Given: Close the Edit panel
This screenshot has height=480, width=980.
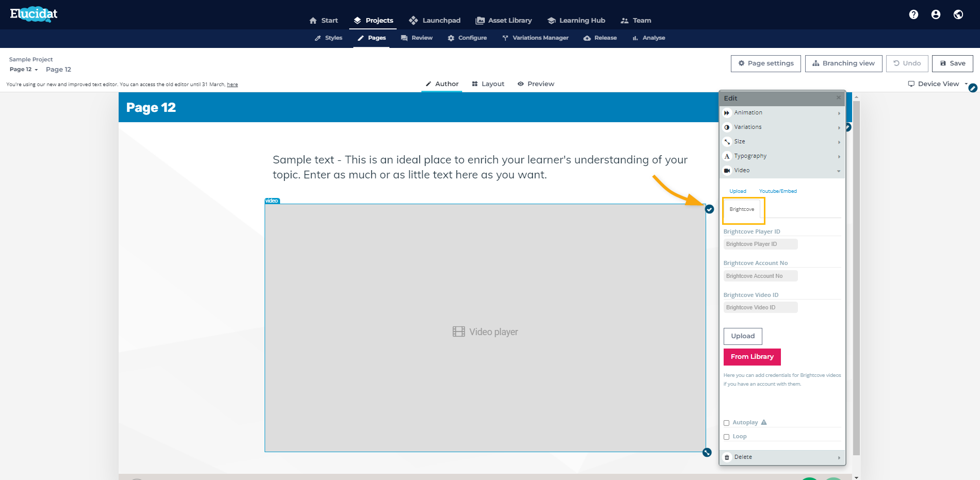Looking at the screenshot, I should click(x=839, y=97).
